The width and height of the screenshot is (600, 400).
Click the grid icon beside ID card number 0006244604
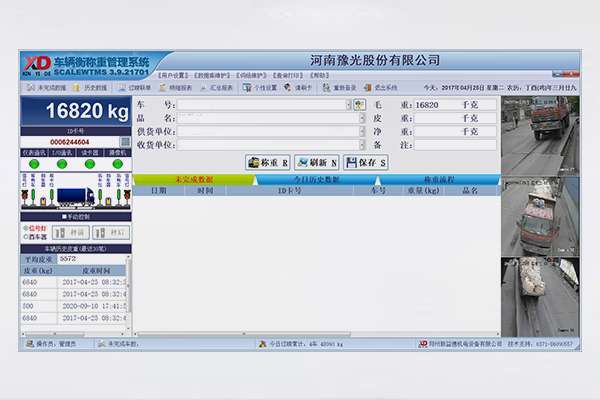[125, 142]
